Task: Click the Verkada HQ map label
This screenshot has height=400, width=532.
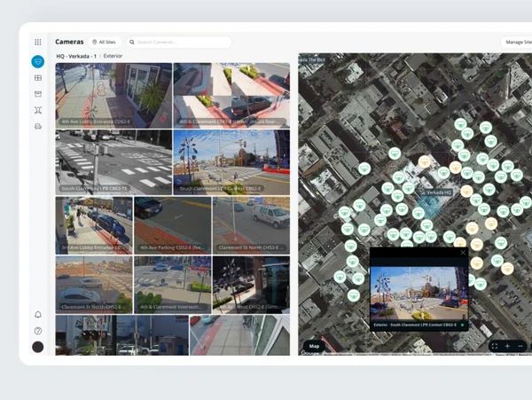Action: point(438,192)
